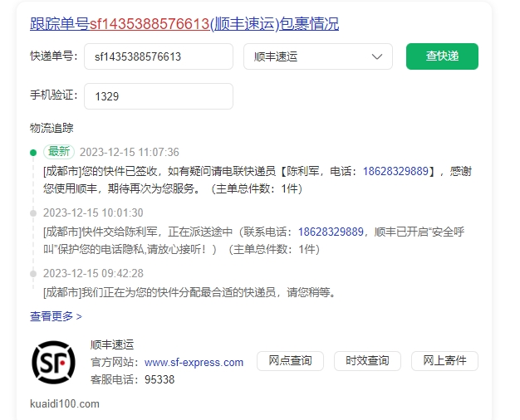Viewport: 520px width, 420px height.
Task: Click the gray timeline dot beside 10:01:30
Action: click(x=33, y=213)
